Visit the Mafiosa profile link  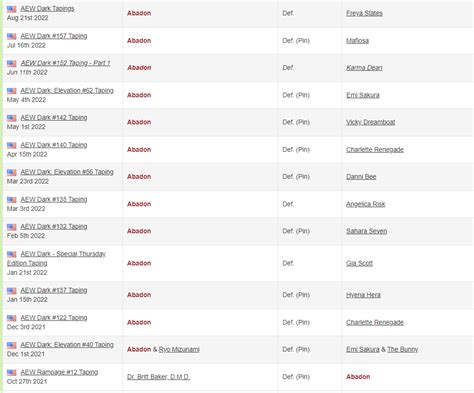pos(357,41)
